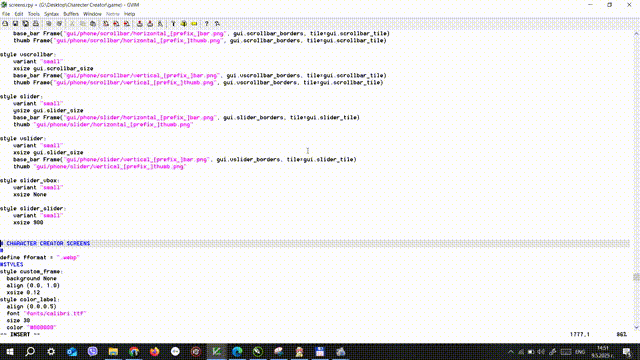Click the Help question mark icon
Image resolution: width=640 pixels, height=360 pixels.
[207, 24]
